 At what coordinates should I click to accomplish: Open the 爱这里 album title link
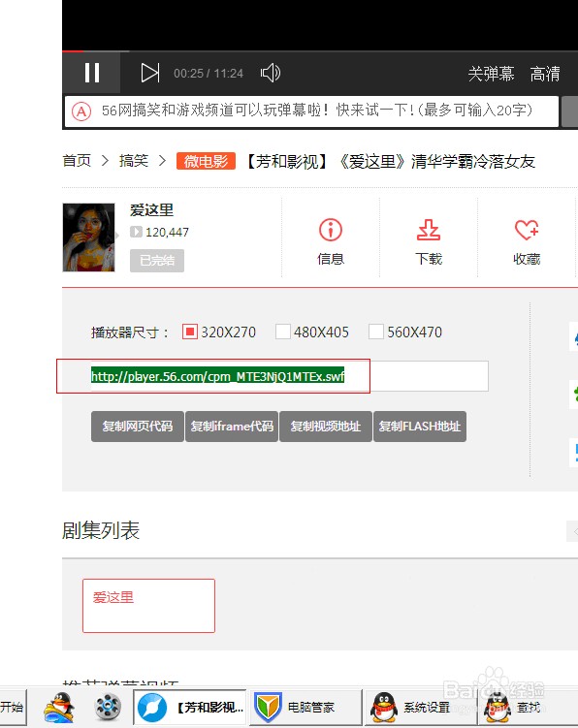point(151,209)
